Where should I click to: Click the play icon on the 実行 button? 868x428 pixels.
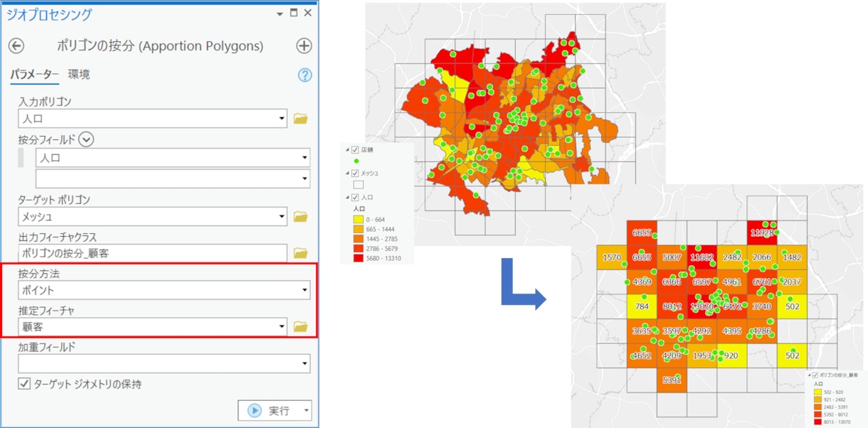tap(254, 411)
